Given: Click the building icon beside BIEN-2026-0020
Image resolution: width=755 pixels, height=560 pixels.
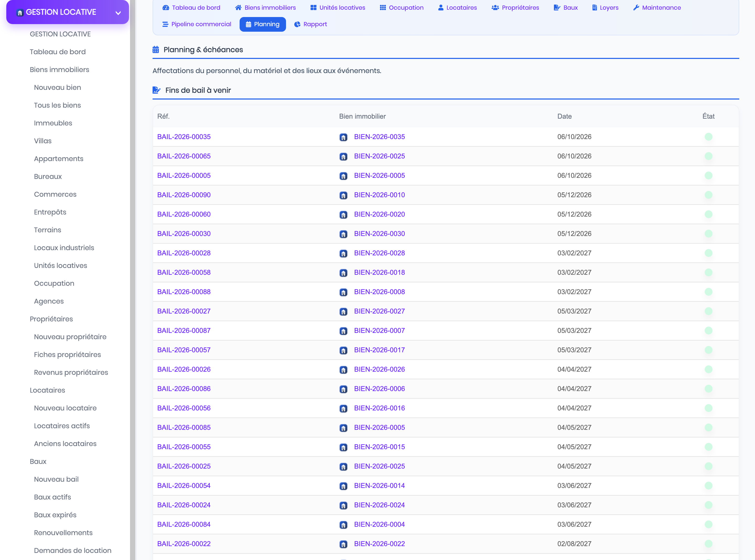Looking at the screenshot, I should 343,215.
